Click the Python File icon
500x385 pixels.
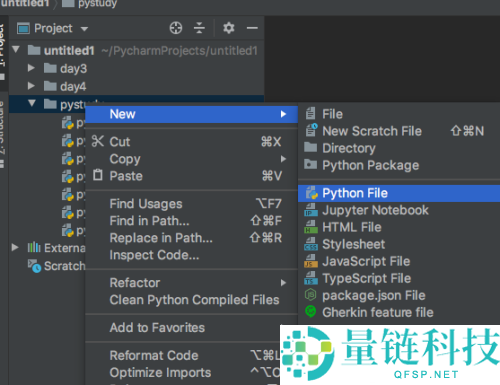tap(311, 193)
